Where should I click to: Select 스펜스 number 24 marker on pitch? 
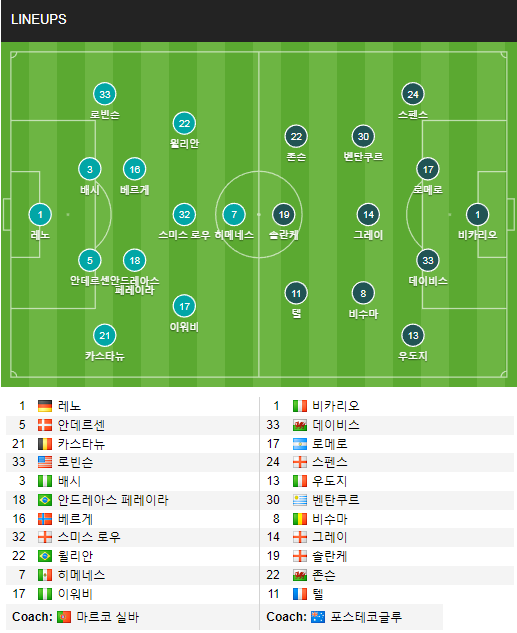(x=413, y=94)
